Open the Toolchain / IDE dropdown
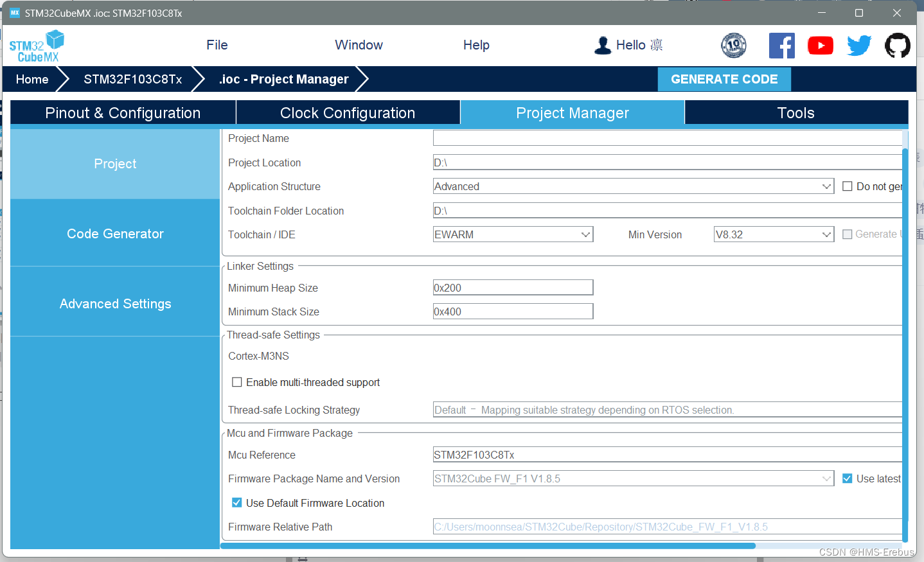The height and width of the screenshot is (562, 924). coord(513,234)
